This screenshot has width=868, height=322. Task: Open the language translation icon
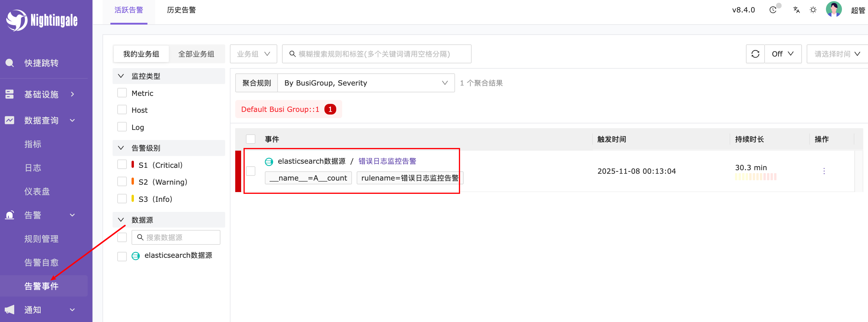(796, 10)
